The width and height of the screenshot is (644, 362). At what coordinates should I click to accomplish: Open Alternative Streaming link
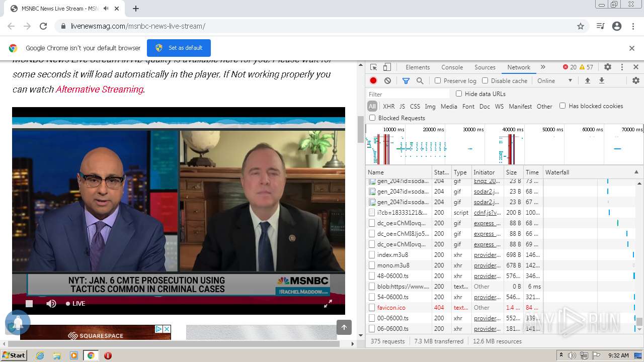pyautogui.click(x=100, y=89)
